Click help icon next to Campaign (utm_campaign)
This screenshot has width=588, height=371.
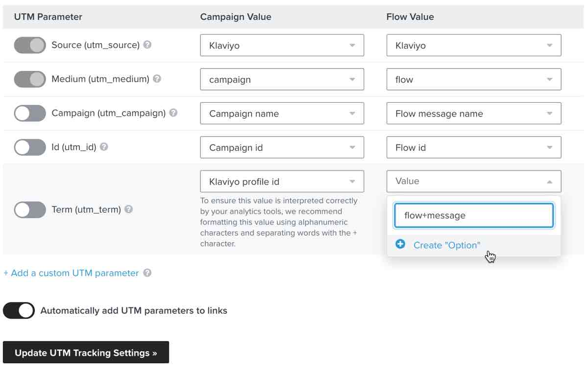(173, 113)
